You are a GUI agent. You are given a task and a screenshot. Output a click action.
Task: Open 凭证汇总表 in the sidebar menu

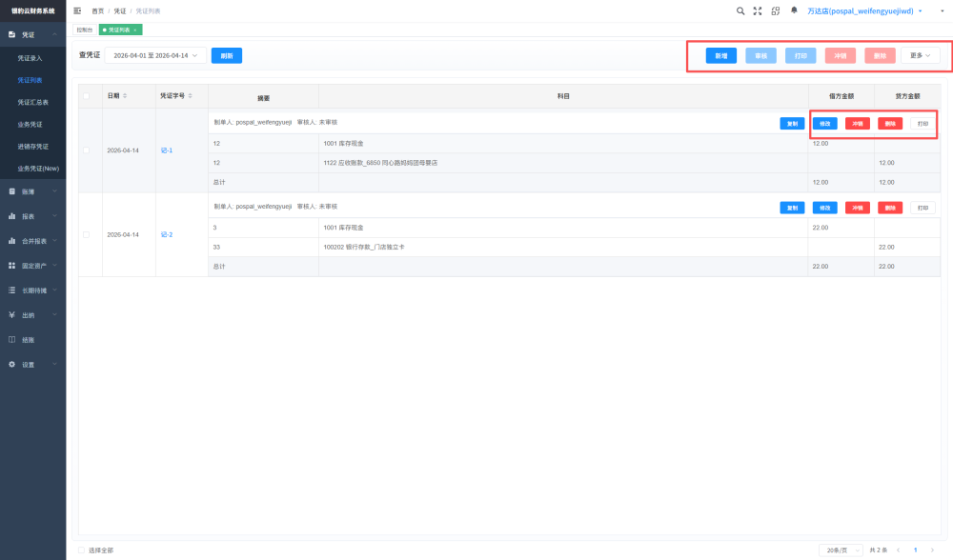point(32,102)
